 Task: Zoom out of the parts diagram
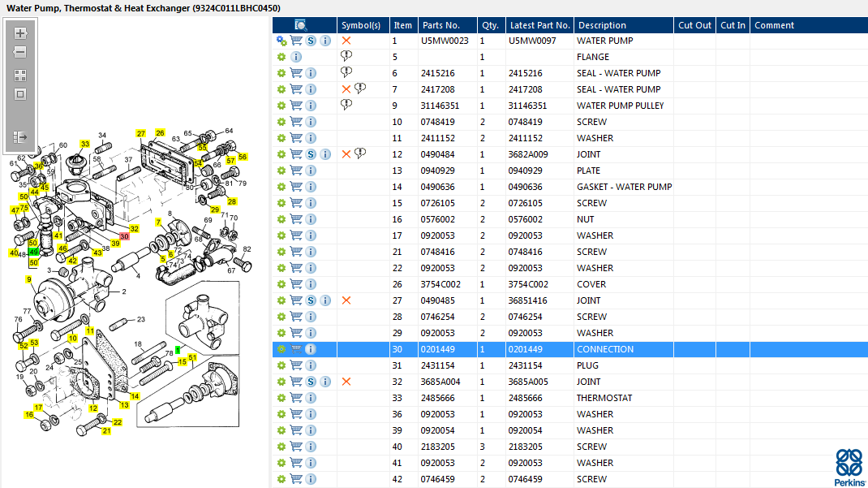tap(20, 52)
